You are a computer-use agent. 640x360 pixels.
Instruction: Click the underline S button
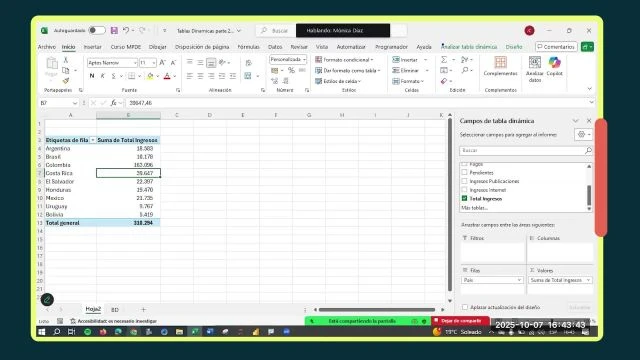click(x=113, y=76)
